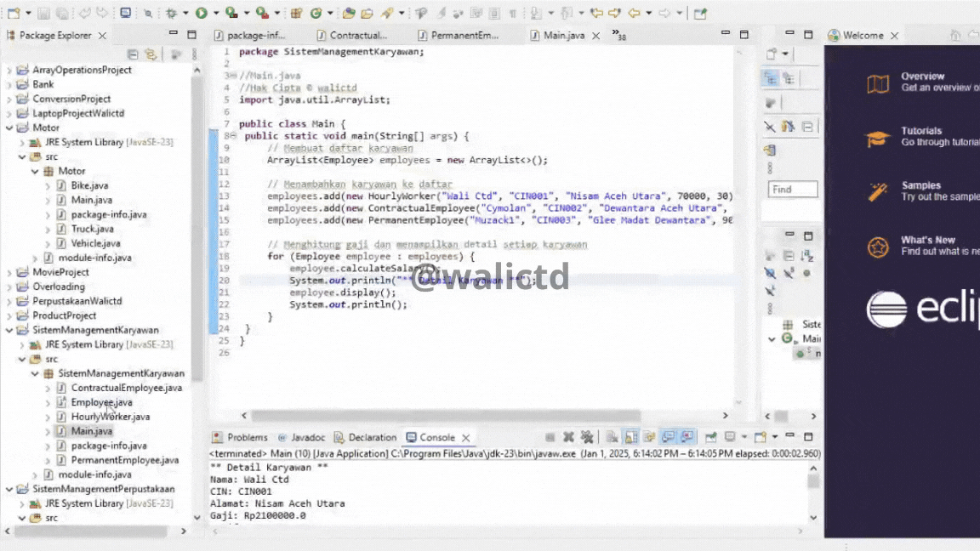Click the Run green play button

click(x=202, y=13)
